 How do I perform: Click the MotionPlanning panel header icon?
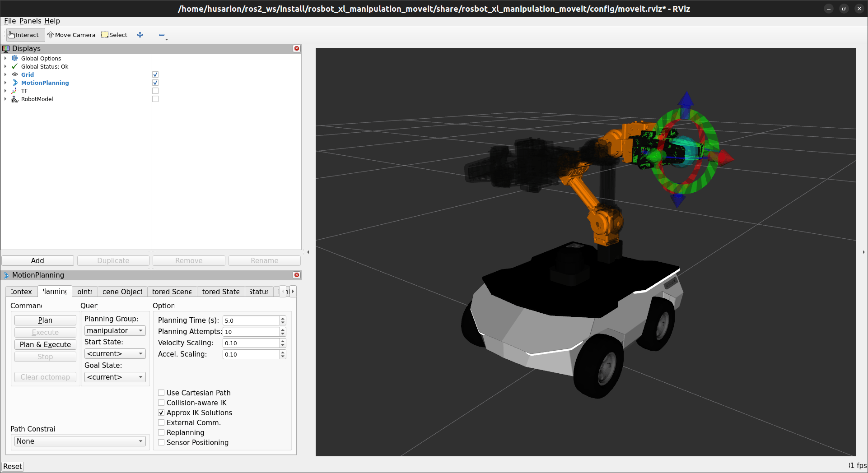[x=6, y=275]
